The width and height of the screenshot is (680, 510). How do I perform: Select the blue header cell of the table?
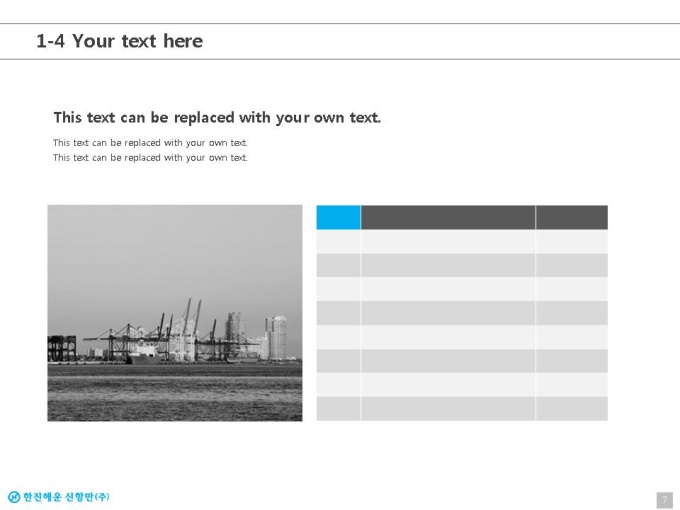point(338,217)
